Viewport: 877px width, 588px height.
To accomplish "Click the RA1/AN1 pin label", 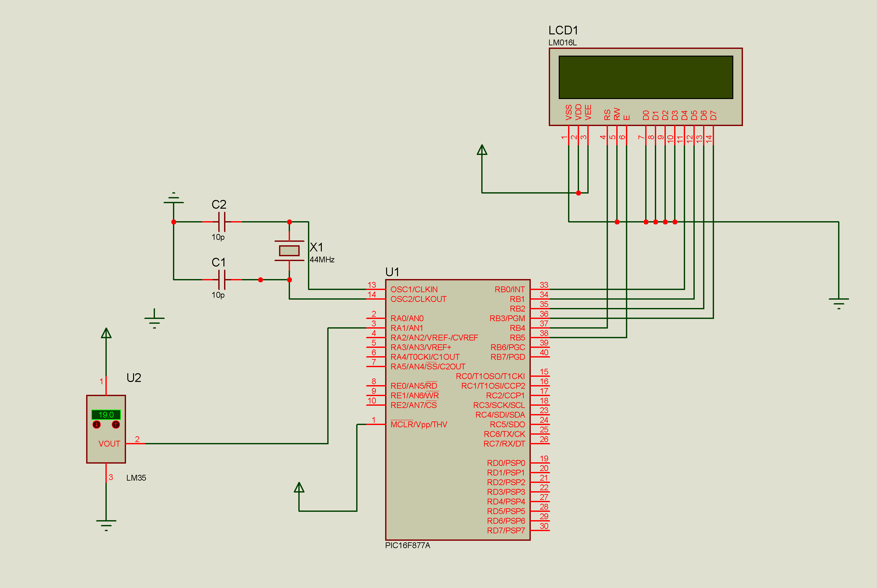I will coord(407,328).
